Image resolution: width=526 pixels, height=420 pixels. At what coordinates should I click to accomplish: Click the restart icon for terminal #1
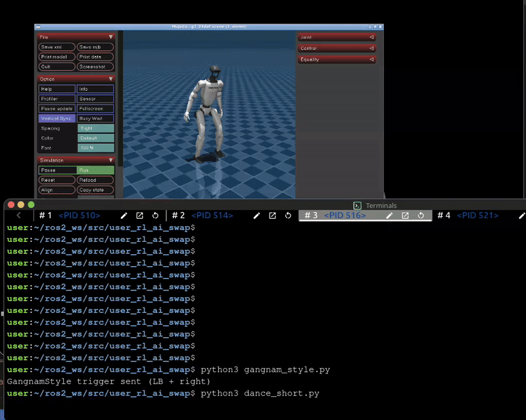click(x=155, y=216)
